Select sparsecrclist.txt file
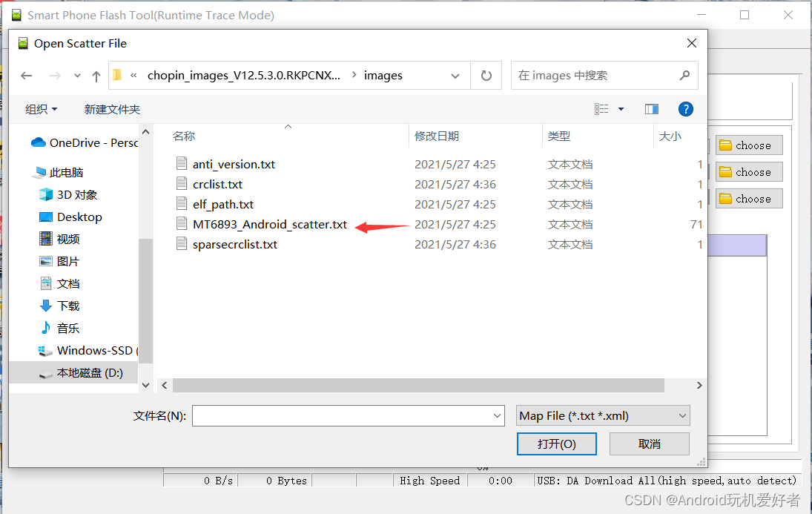This screenshot has width=812, height=514. click(x=235, y=245)
